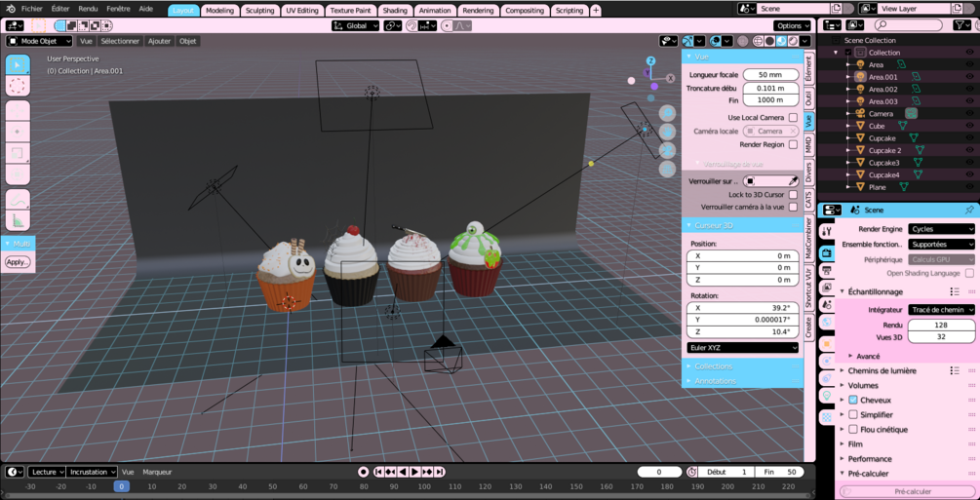Expand the Chemins de lumière panel
Image resolution: width=980 pixels, height=500 pixels.
[x=882, y=370]
